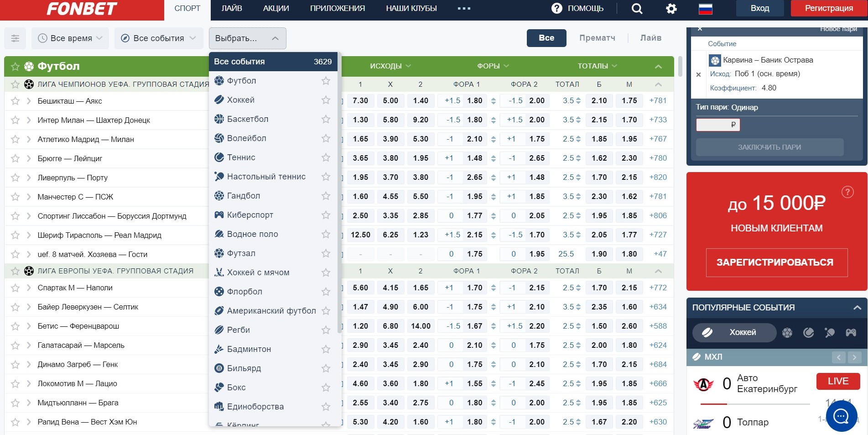Select the Хоккей popular events chip
Screen dimensions: 868x435
(734, 333)
